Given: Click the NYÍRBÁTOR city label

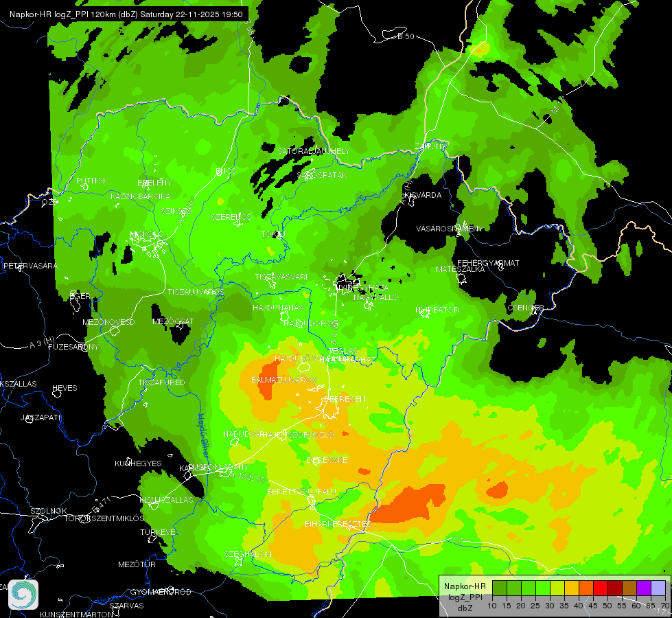Looking at the screenshot, I should click(437, 310).
